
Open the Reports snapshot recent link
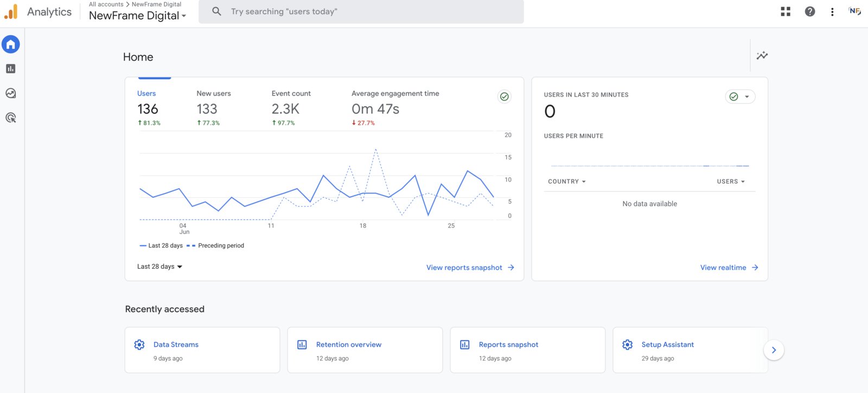(508, 345)
